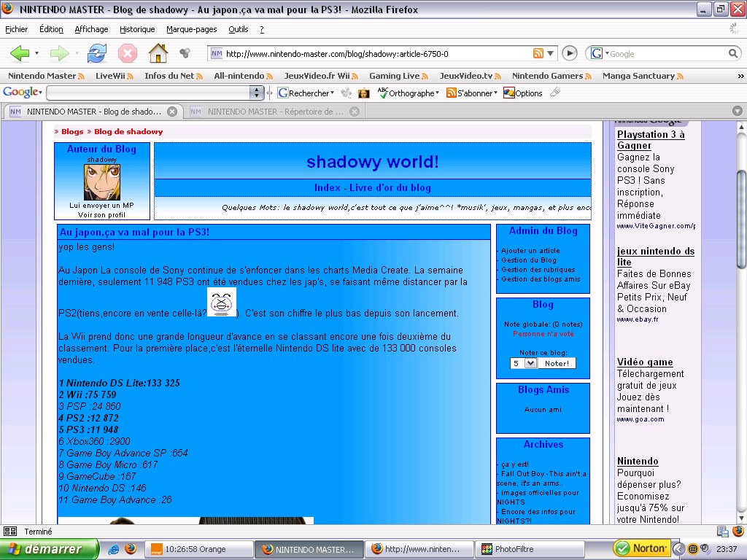The height and width of the screenshot is (560, 747).
Task: Launch Internet Explorer from quick launch
Action: coord(113,549)
